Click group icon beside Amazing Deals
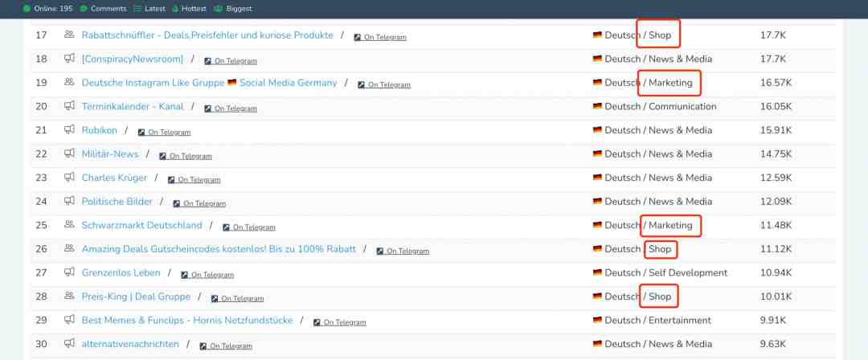 pos(69,248)
